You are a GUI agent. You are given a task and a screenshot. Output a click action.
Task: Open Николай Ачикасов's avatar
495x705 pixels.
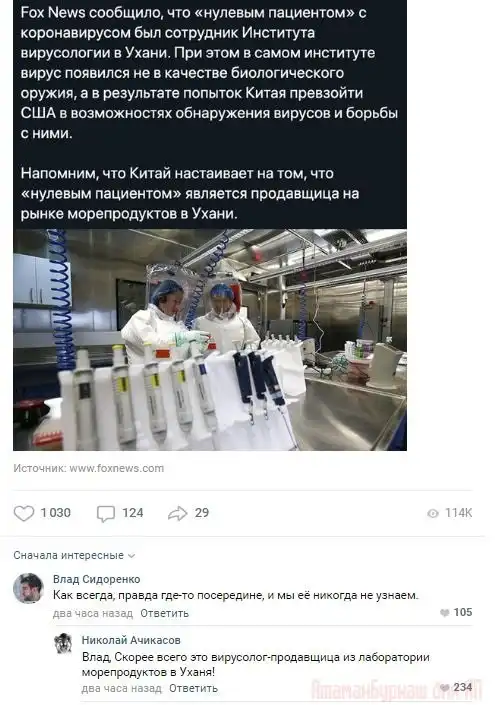pyautogui.click(x=63, y=643)
